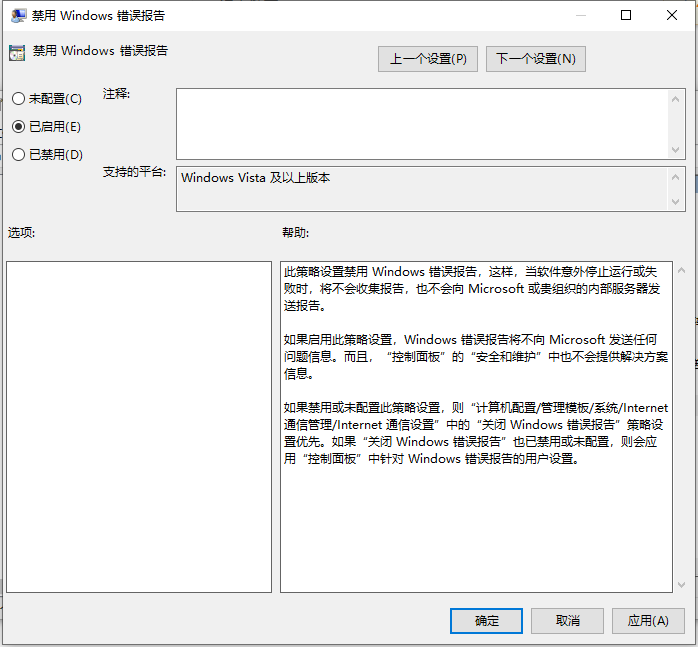Click down arrow of 帮助 panel scrollbar
The width and height of the screenshot is (698, 647).
pyautogui.click(x=681, y=584)
